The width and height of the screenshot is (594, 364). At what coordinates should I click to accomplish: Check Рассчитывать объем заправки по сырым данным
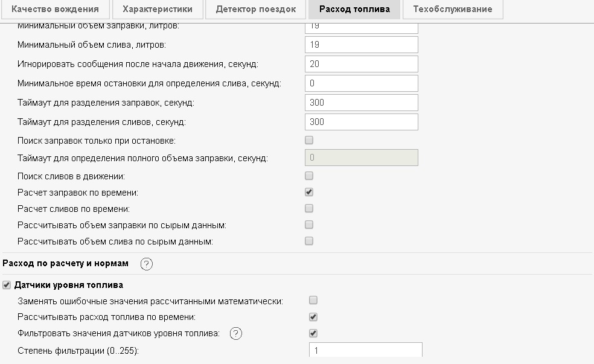tap(309, 225)
